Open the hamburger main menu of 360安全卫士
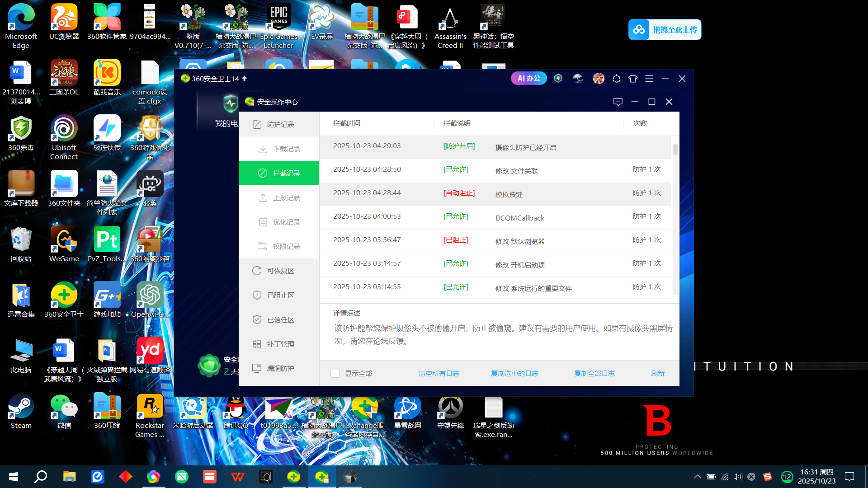The image size is (868, 488). tap(649, 79)
